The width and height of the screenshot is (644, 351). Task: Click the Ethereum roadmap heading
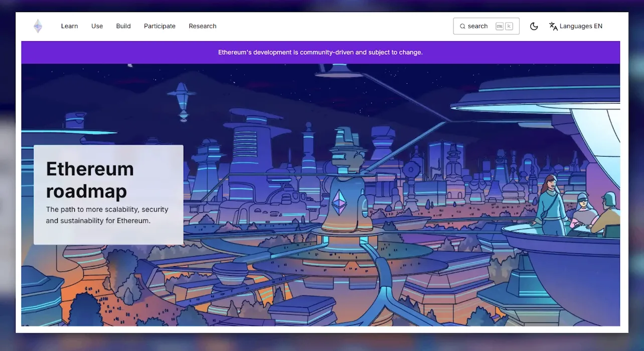90,180
